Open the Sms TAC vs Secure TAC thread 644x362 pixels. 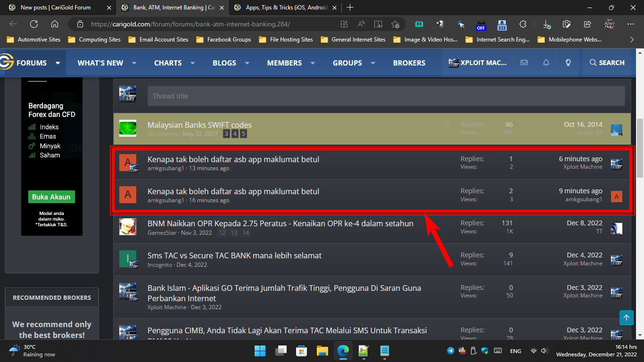[x=234, y=255]
